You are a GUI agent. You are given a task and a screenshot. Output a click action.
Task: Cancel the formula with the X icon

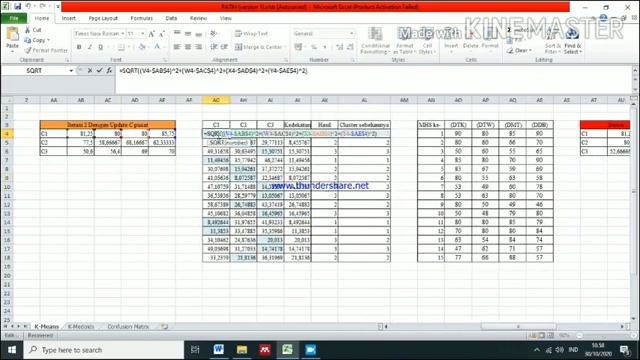(x=90, y=71)
